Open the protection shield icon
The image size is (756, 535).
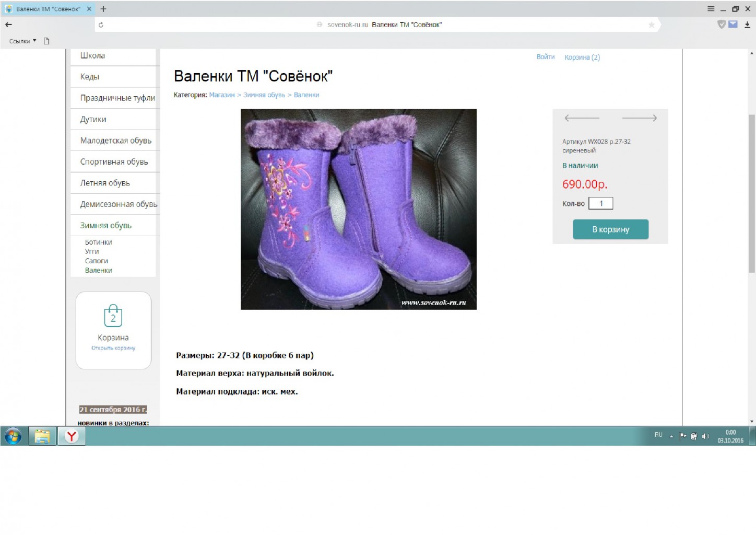tap(722, 24)
